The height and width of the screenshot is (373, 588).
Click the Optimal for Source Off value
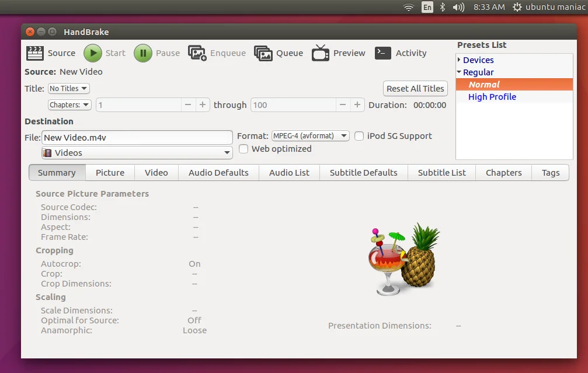(x=194, y=320)
